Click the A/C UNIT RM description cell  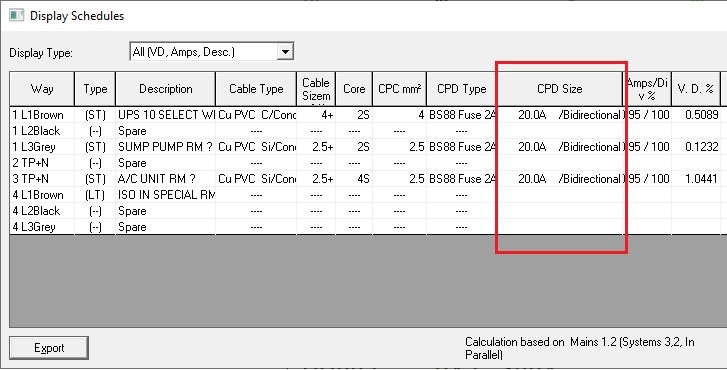[x=166, y=179]
